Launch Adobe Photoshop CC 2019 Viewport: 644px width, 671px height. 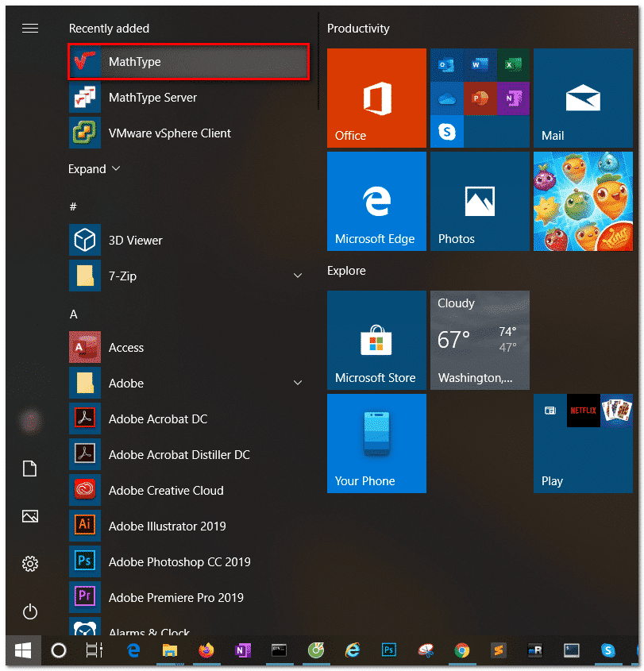tap(179, 562)
